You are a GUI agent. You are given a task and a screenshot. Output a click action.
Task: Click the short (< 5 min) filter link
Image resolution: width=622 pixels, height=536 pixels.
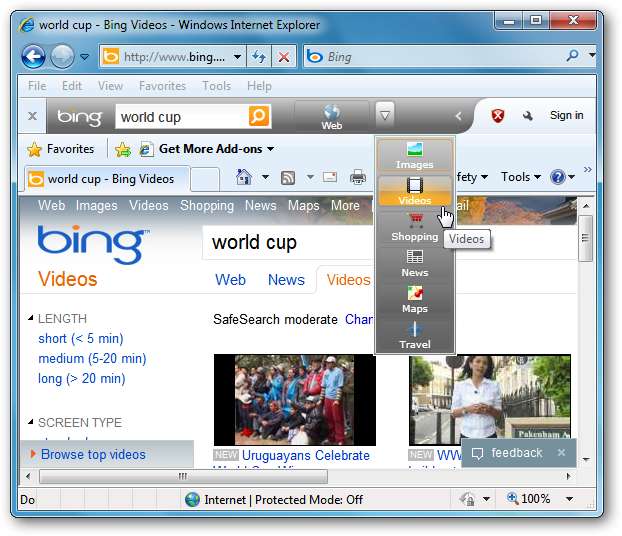point(81,338)
